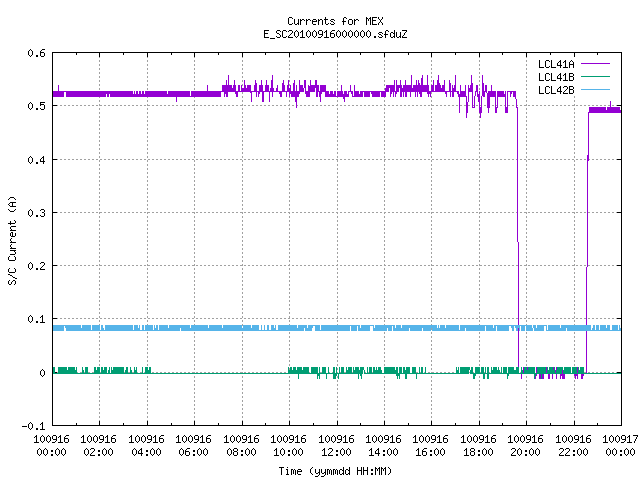This screenshot has height=480, width=640.
Task: Click the x-axis tick '100916 06:00'
Action: pos(193,446)
